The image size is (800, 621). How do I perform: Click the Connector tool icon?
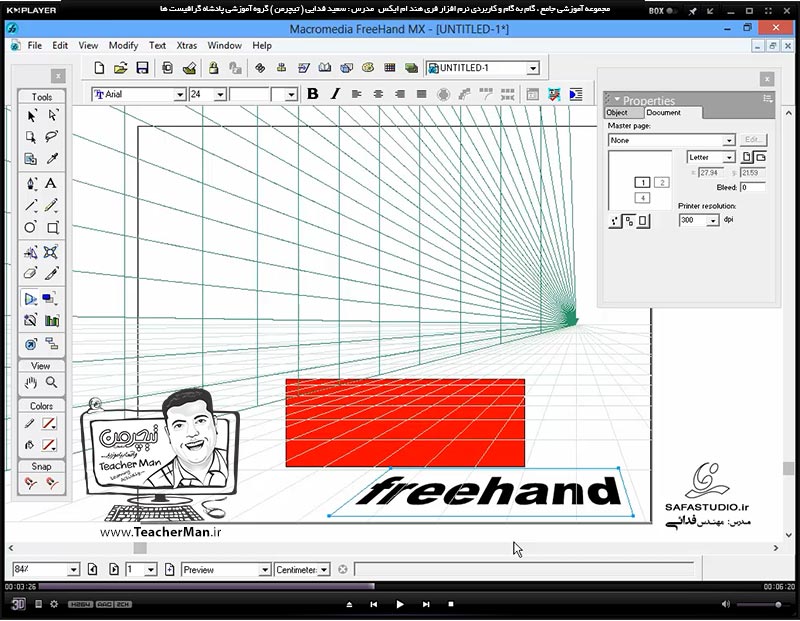52,343
